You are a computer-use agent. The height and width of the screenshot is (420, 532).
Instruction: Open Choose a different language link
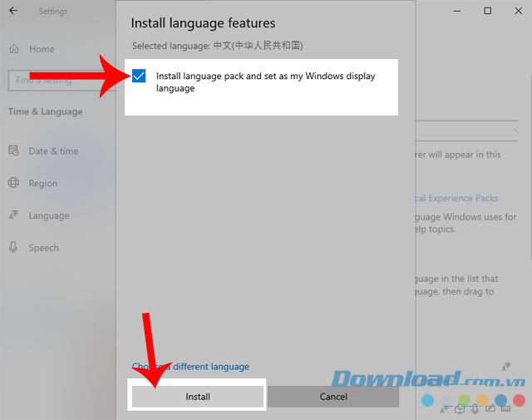point(190,367)
